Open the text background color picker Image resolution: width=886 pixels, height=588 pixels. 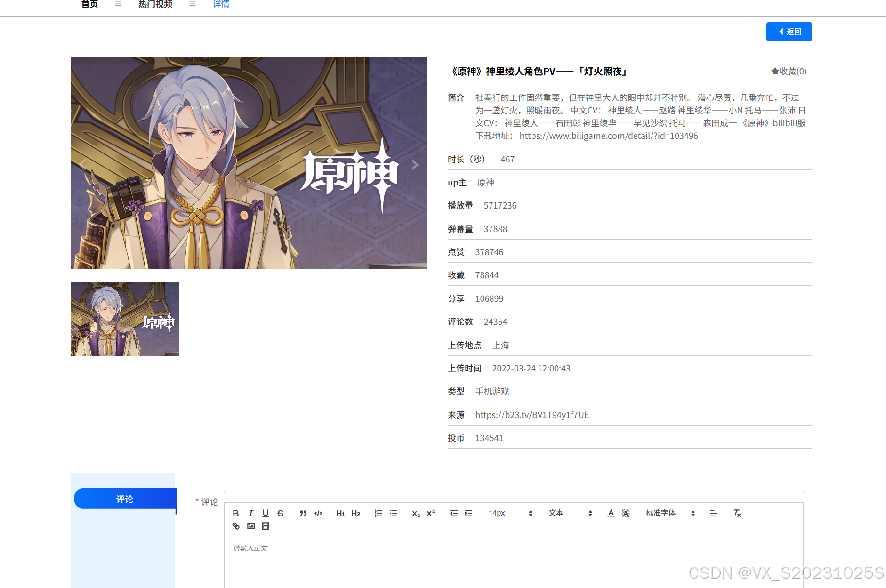[626, 513]
